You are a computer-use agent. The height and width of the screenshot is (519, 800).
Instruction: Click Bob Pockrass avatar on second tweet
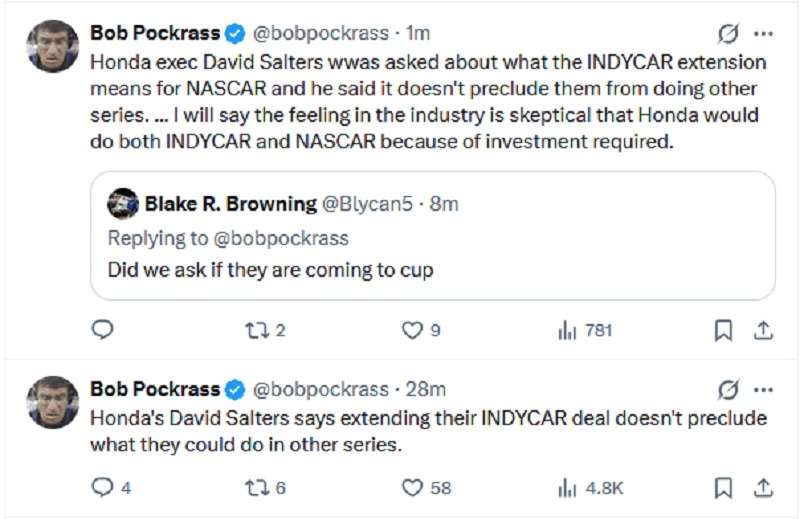pyautogui.click(x=52, y=402)
